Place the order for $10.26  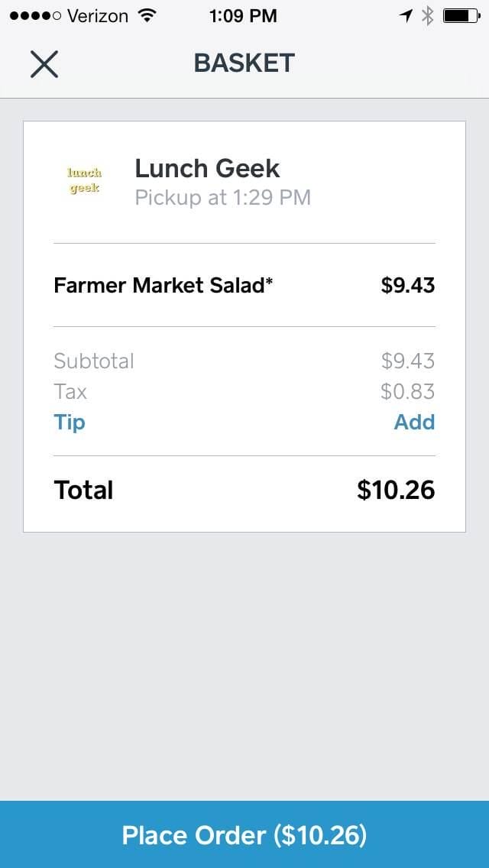coord(244,835)
